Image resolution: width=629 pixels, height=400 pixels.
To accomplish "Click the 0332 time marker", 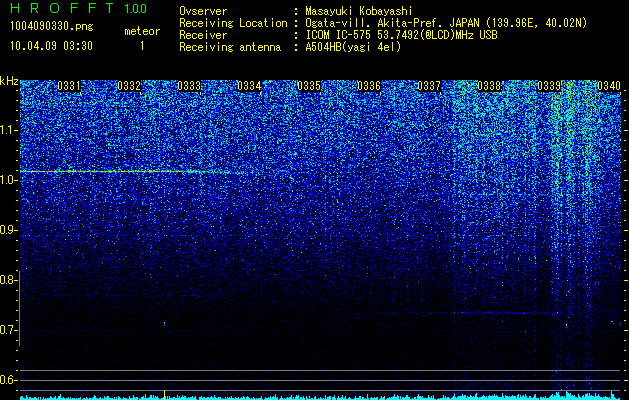I will click(x=129, y=86).
